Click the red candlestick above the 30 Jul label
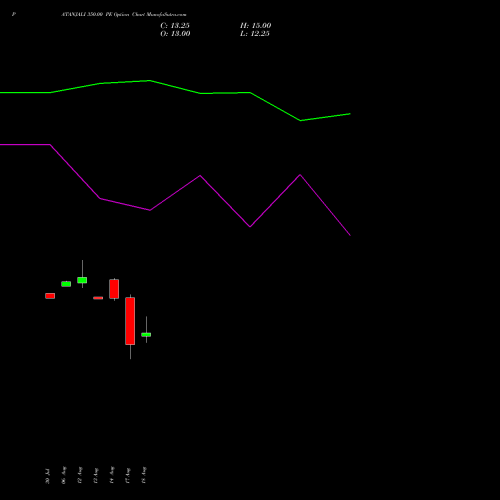 [50, 296]
